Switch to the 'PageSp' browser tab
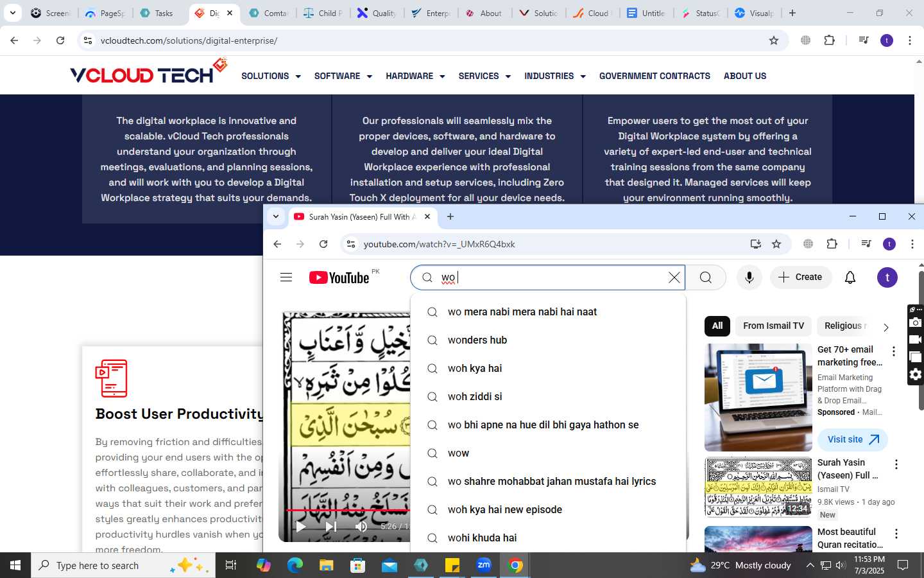 pyautogui.click(x=106, y=13)
